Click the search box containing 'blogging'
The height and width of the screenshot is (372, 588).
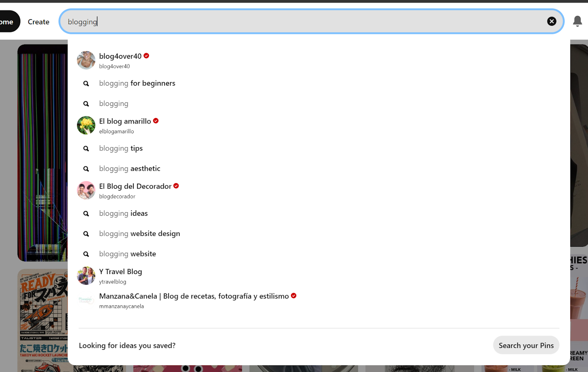click(311, 21)
